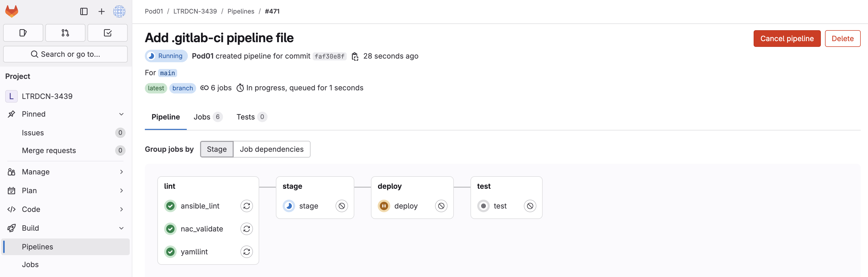Open the to-do list icon
This screenshot has width=868, height=277.
(108, 33)
